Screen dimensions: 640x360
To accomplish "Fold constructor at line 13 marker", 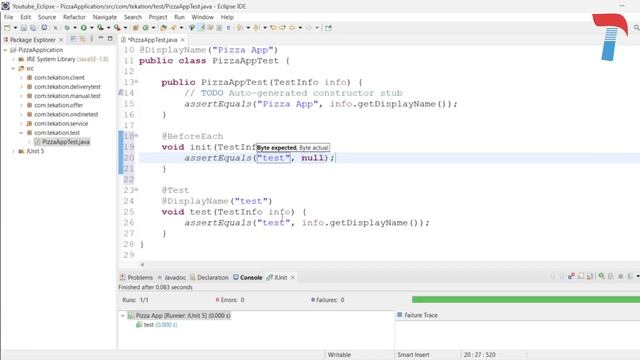I will [x=137, y=82].
